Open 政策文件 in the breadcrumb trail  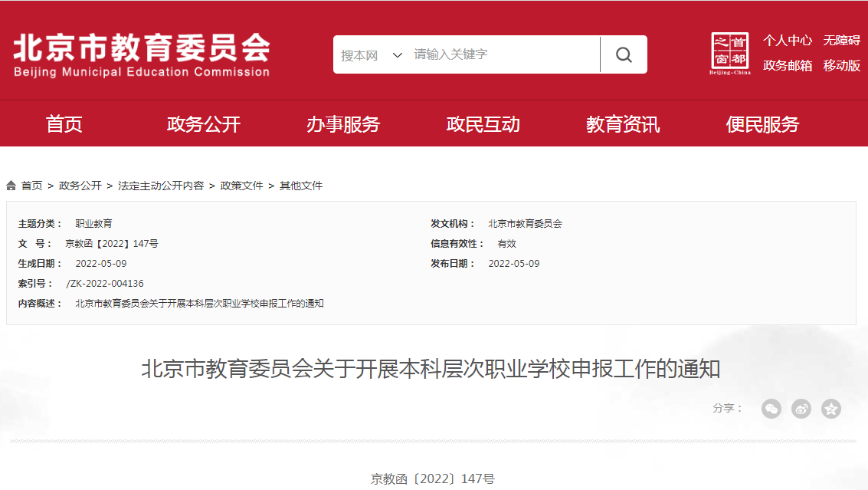[240, 185]
